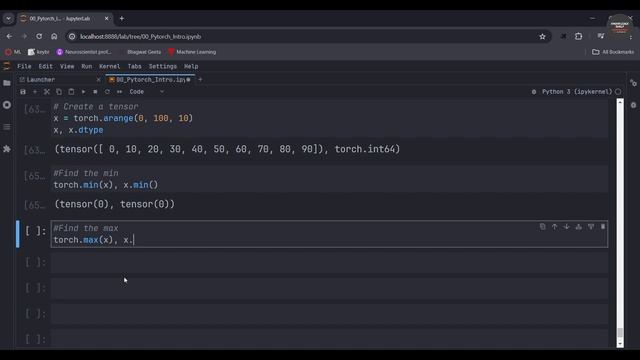Open the cell type dropdown showing Code
The width and height of the screenshot is (640, 360).
(x=147, y=92)
